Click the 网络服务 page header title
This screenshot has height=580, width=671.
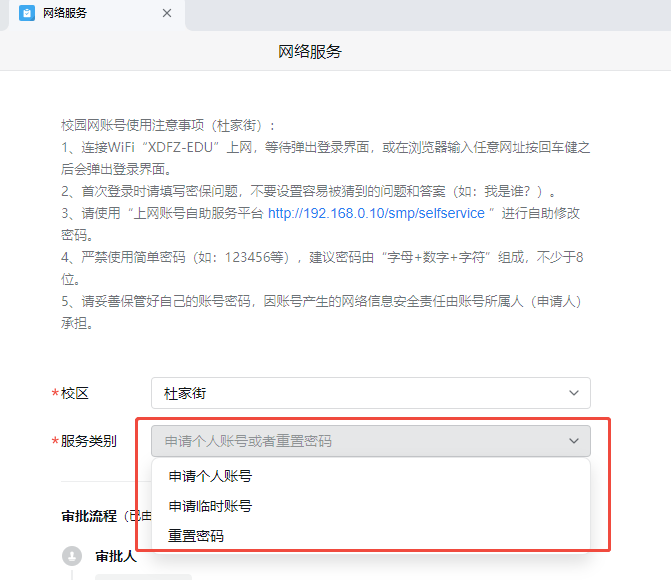[x=309, y=52]
